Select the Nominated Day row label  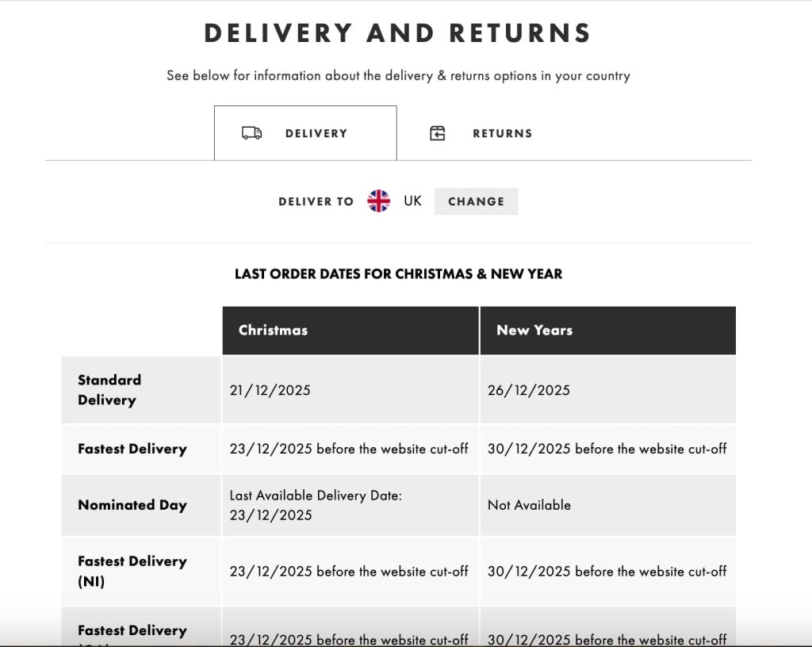click(132, 505)
